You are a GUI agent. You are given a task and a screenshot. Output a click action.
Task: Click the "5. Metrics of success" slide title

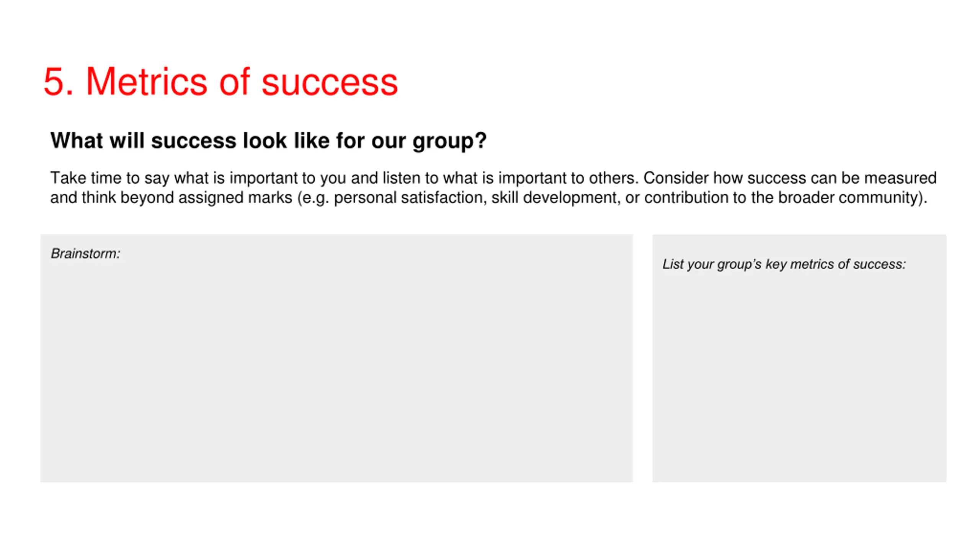coord(220,82)
